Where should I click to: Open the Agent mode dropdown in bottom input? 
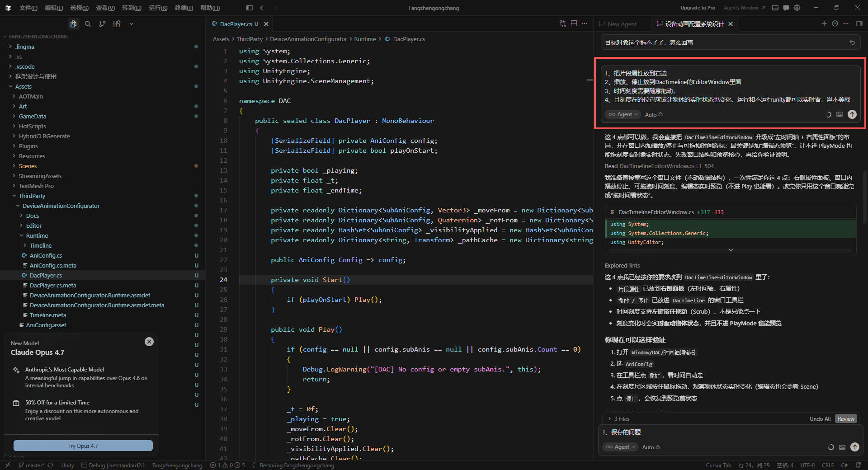tap(620, 447)
